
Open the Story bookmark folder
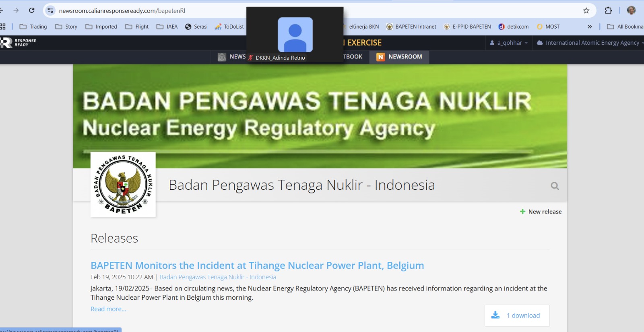pyautogui.click(x=66, y=27)
